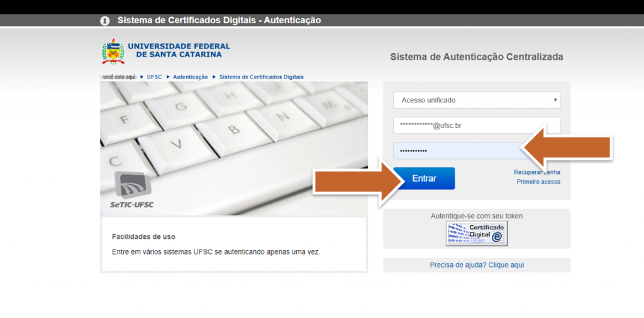Viewport: 644px width, 318px height.
Task: Authenticate with the Certificado Digital token icon
Action: [x=477, y=234]
